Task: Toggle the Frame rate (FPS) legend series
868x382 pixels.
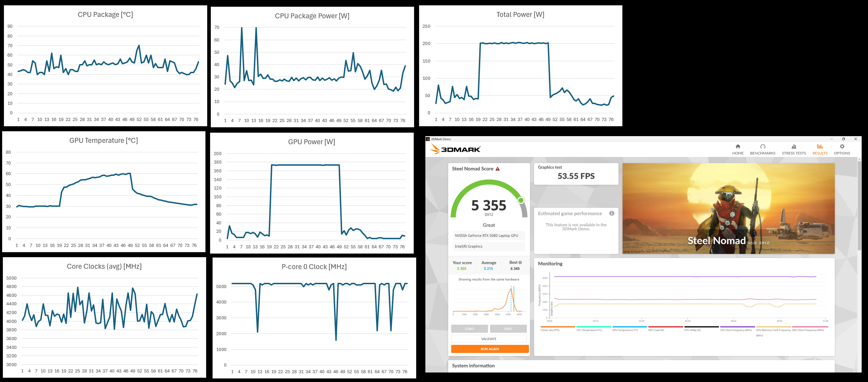Action: click(550, 330)
